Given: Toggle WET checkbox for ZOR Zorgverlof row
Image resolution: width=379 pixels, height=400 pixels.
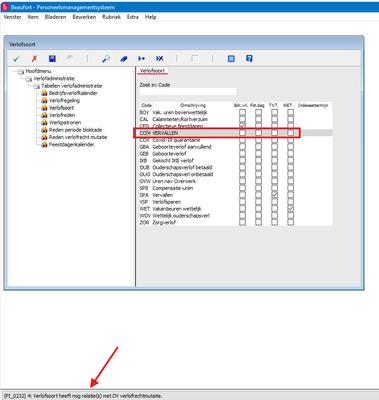Looking at the screenshot, I should pyautogui.click(x=291, y=222).
